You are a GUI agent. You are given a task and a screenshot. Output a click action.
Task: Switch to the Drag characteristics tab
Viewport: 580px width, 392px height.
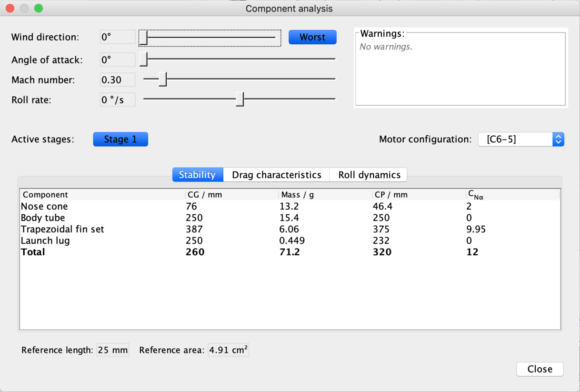[x=276, y=175]
